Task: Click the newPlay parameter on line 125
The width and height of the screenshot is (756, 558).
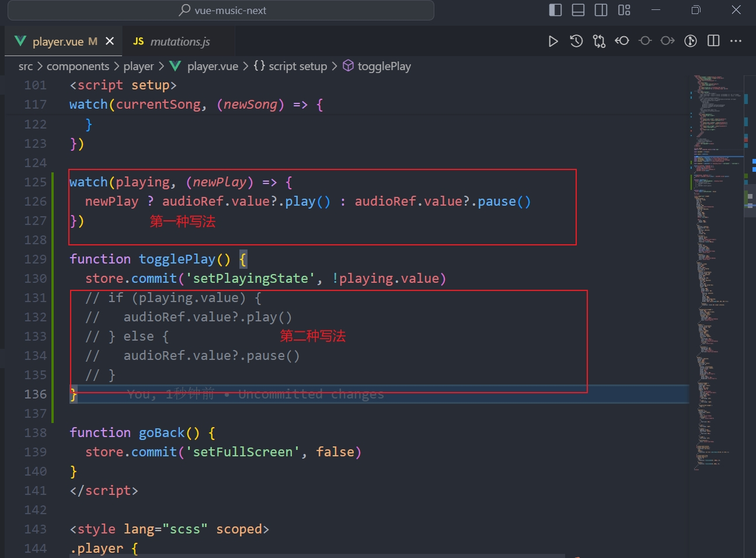Action: coord(220,182)
